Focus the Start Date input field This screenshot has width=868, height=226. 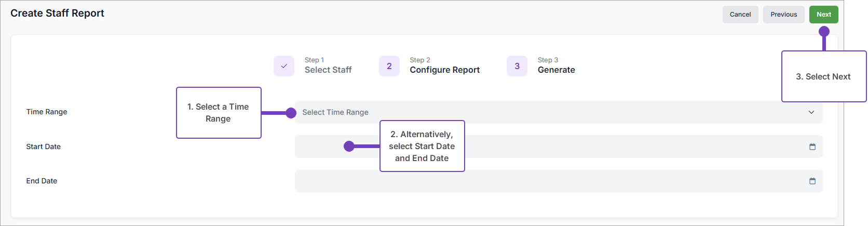point(623,147)
